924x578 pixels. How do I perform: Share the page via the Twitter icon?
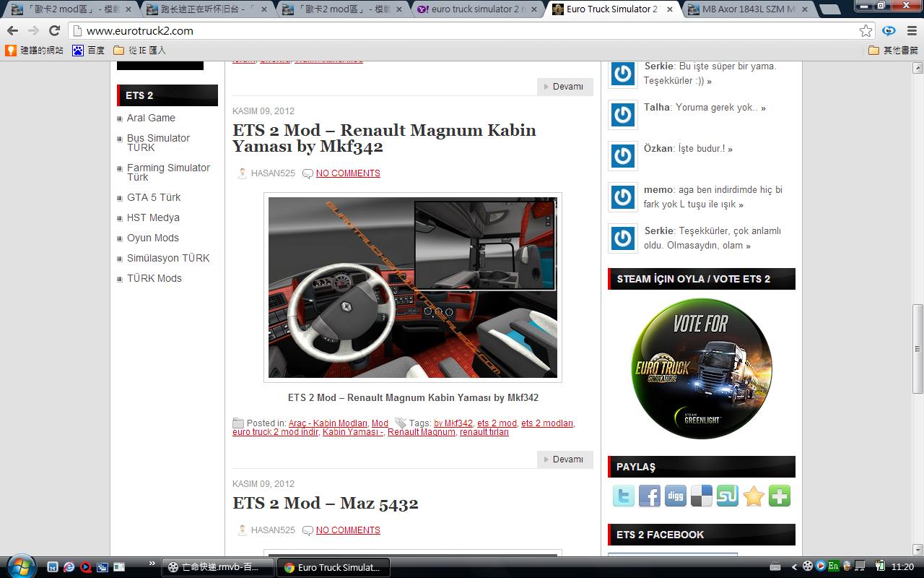[623, 496]
